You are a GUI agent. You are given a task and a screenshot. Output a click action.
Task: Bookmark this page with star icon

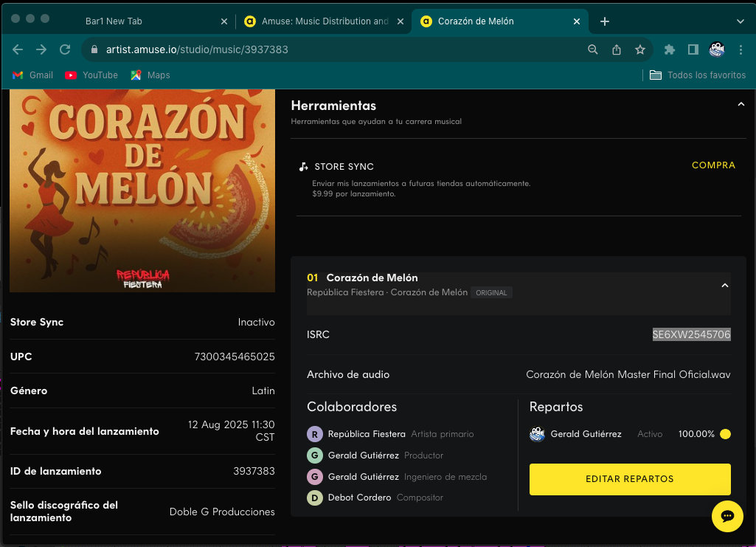pyautogui.click(x=639, y=49)
